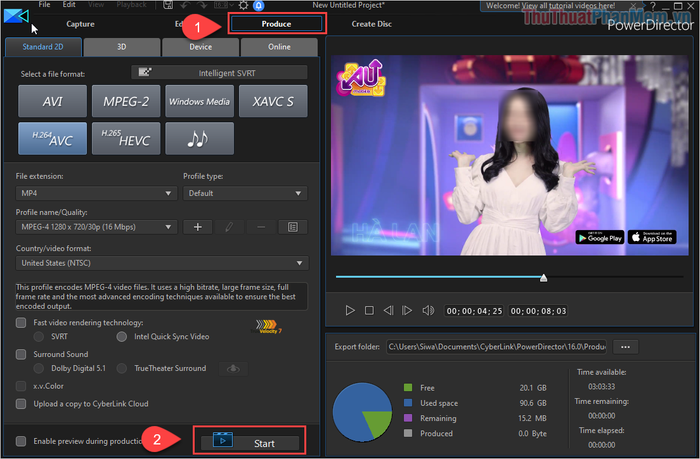
Task: Click the preview progress bar track
Action: coord(509,277)
